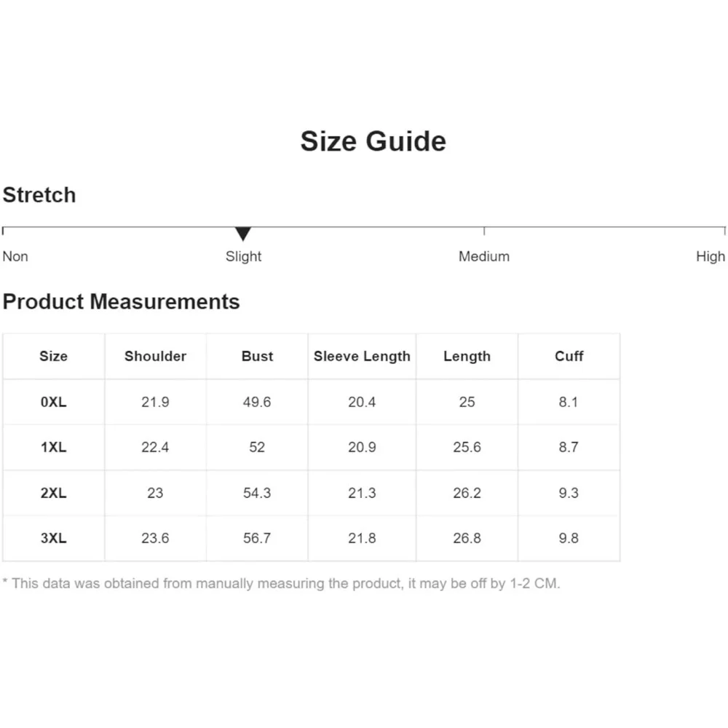This screenshot has width=728, height=728.
Task: Click the 1XL length value 25.6
Action: click(x=467, y=447)
